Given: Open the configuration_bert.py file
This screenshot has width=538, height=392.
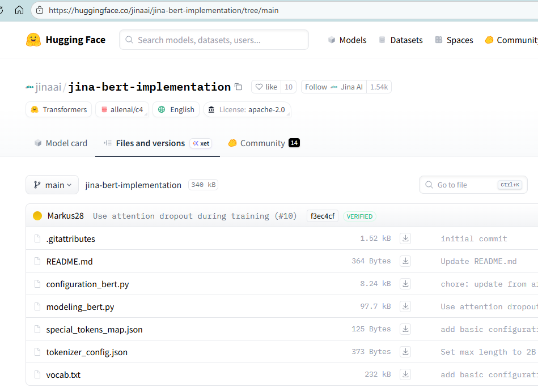Looking at the screenshot, I should point(87,284).
